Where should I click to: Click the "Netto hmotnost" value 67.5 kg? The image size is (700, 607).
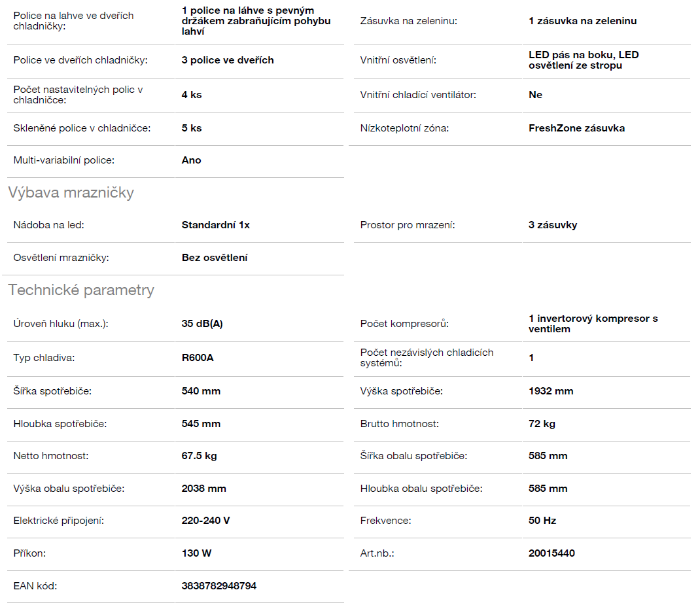click(x=199, y=456)
